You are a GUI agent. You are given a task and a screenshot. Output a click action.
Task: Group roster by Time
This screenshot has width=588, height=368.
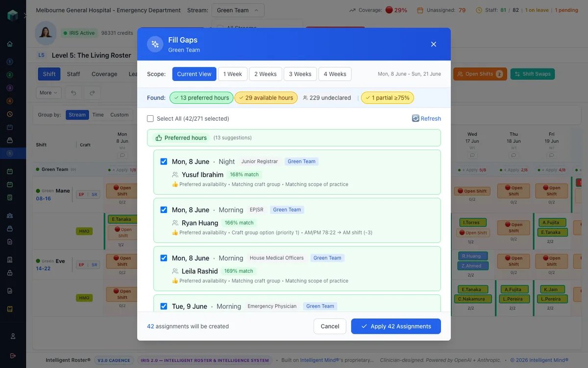pyautogui.click(x=98, y=115)
